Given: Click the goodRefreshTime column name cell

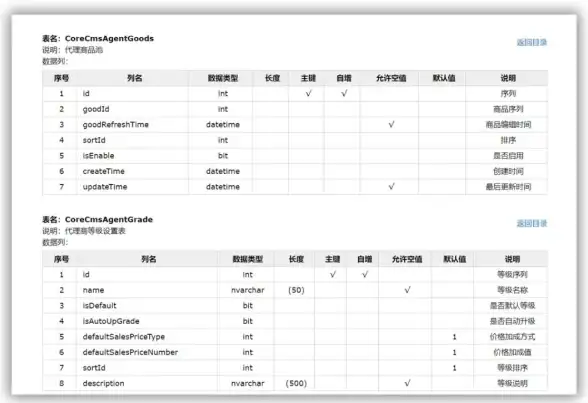Looking at the screenshot, I should (116, 124).
